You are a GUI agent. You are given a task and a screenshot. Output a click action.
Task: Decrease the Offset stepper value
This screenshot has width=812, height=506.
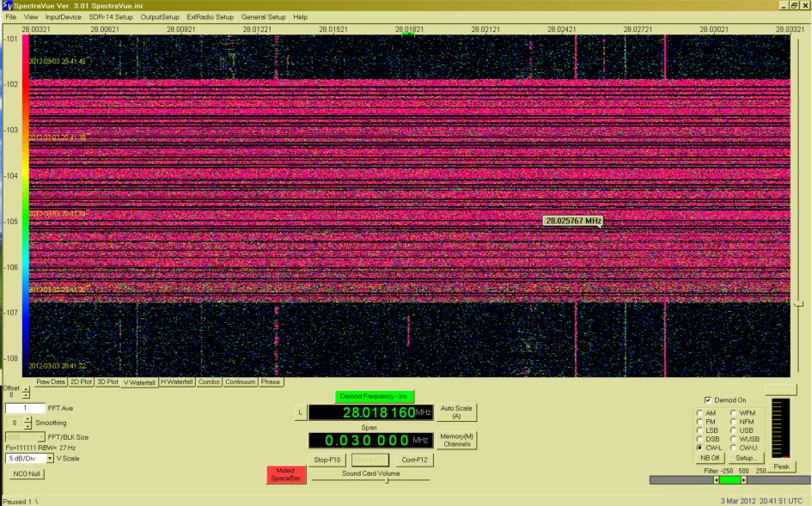click(x=26, y=396)
